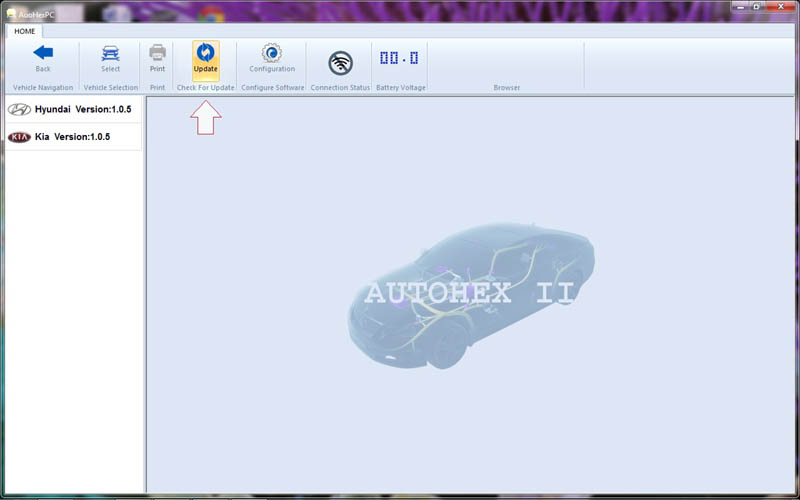This screenshot has width=800, height=500.
Task: Click the Kia logo icon
Action: click(x=19, y=137)
